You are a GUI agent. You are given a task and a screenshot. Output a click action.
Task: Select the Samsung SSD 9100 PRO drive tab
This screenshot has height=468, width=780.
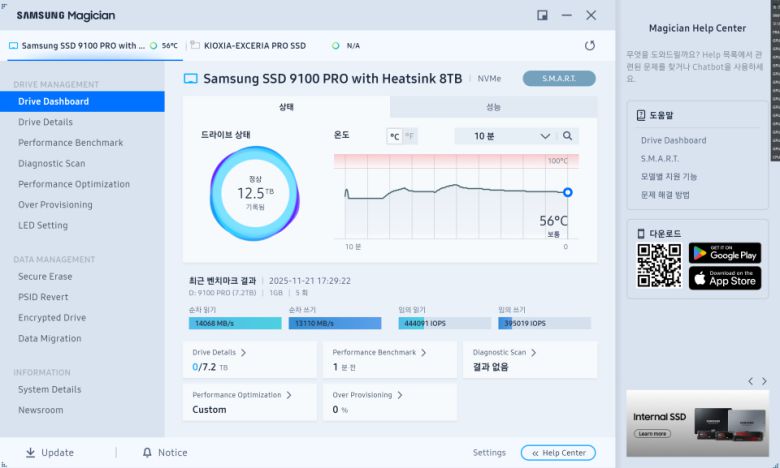(94, 46)
